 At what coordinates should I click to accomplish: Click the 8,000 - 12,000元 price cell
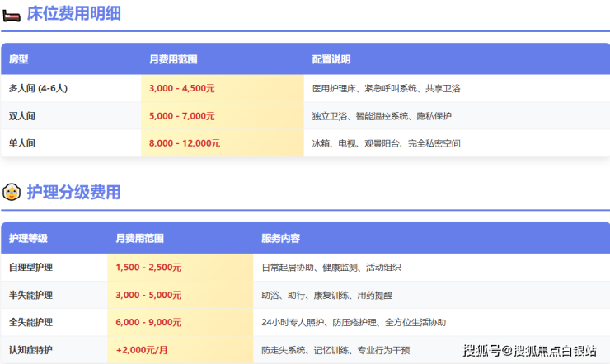(222, 143)
